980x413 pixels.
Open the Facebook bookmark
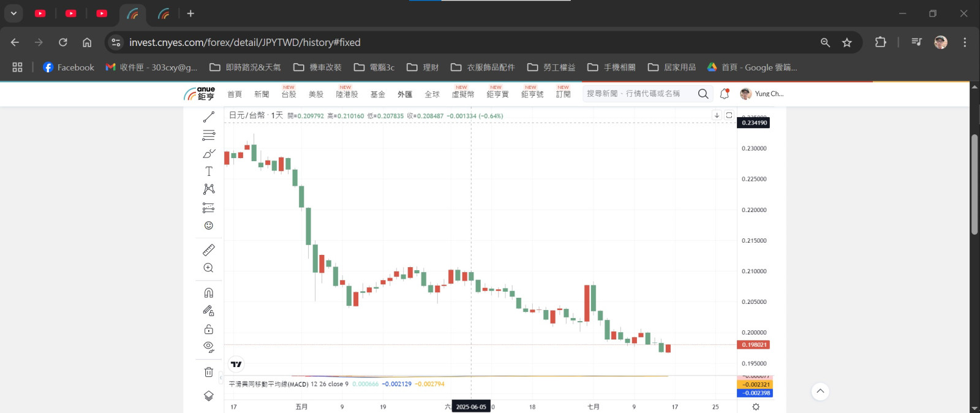(69, 67)
